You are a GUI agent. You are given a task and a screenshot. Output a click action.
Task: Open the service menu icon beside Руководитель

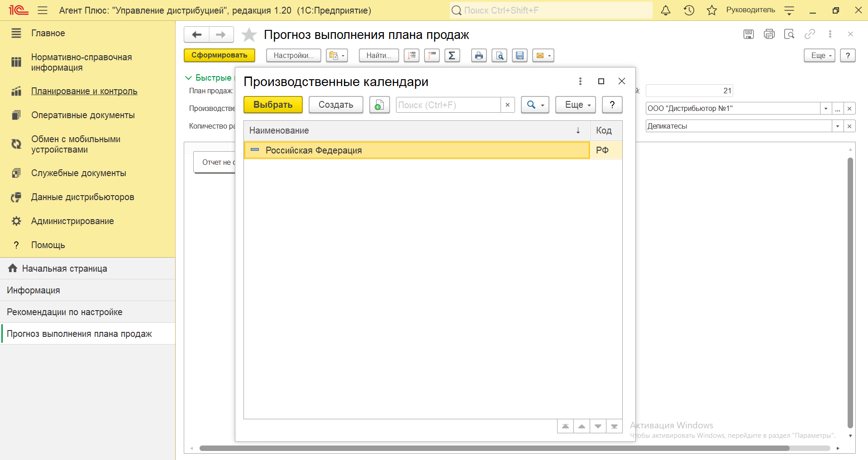point(789,10)
